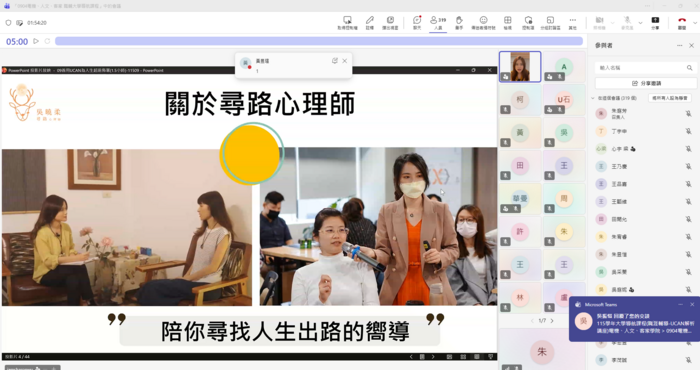
Task: Click the recording indicator icon beside the timer
Action: coord(20,23)
